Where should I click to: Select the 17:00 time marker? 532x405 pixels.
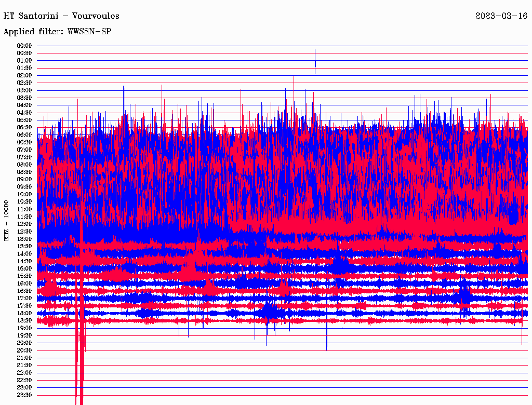[x=24, y=298]
